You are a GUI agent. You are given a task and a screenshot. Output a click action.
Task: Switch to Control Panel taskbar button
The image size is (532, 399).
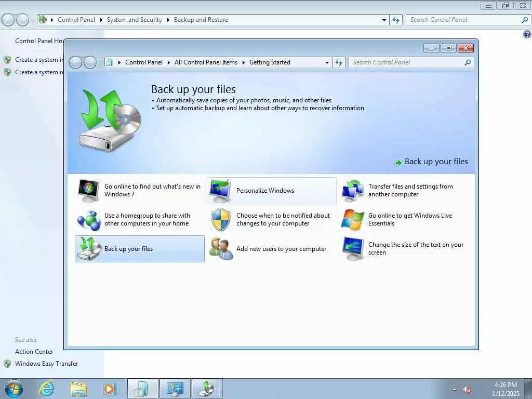[175, 389]
